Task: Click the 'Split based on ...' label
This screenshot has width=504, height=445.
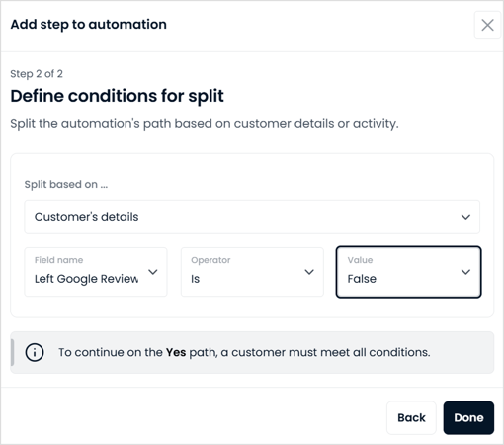Action: [x=66, y=184]
